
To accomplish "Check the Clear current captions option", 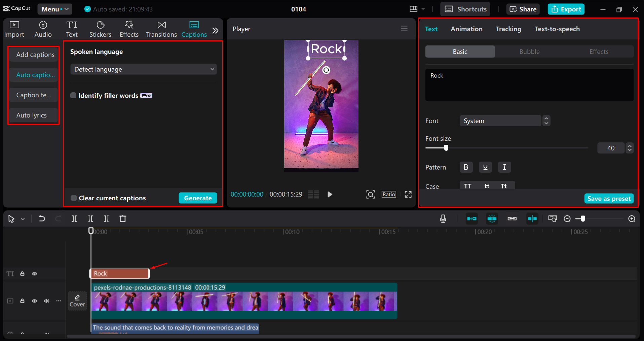I will [73, 198].
